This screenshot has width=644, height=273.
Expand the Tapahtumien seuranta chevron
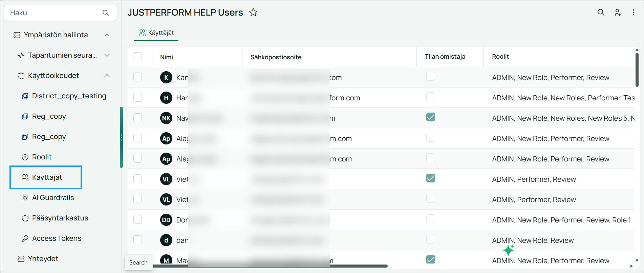(x=107, y=55)
